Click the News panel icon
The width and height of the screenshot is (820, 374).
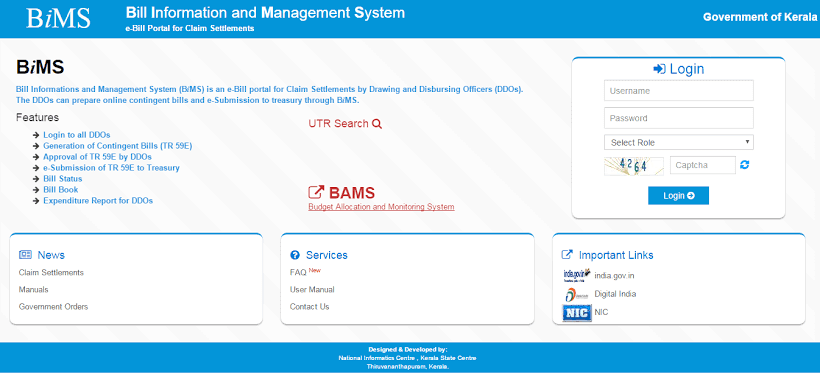tap(25, 255)
